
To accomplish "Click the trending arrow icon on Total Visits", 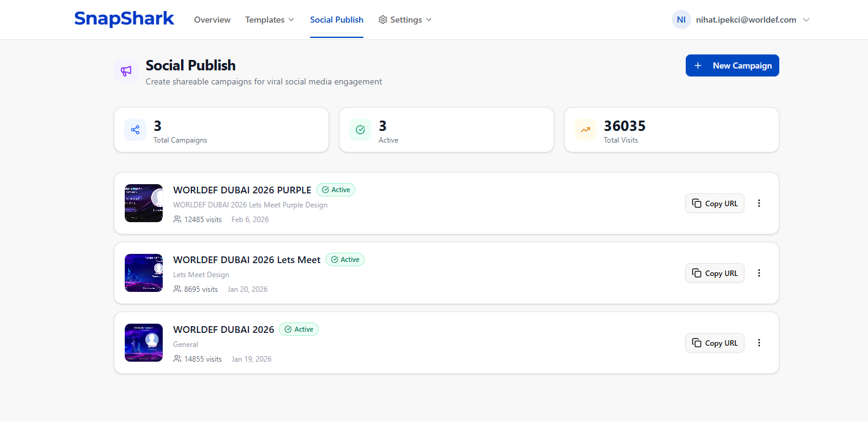I will [585, 130].
